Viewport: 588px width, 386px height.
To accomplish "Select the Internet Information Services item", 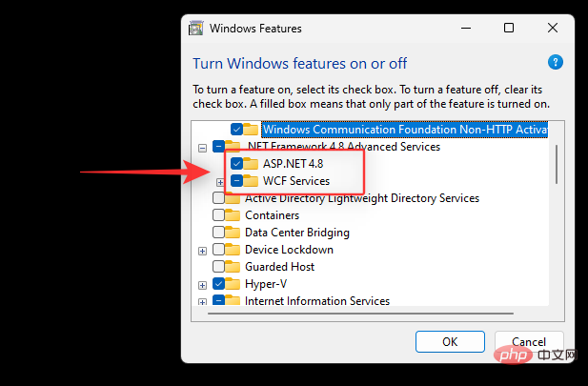I will 316,300.
